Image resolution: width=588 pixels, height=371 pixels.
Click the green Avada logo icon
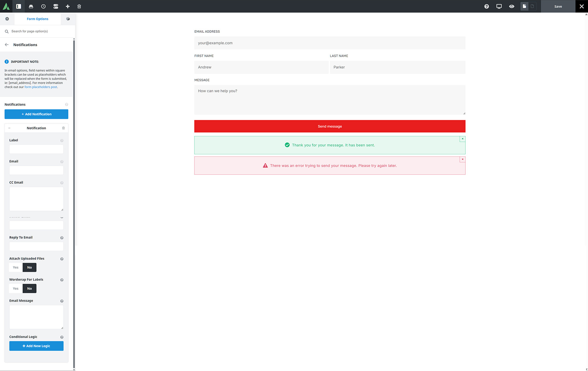click(x=6, y=6)
